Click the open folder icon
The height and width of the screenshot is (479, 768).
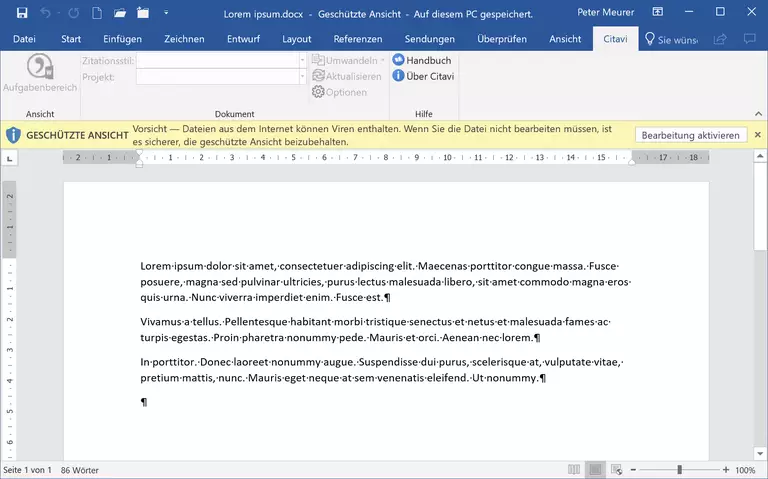(x=119, y=13)
